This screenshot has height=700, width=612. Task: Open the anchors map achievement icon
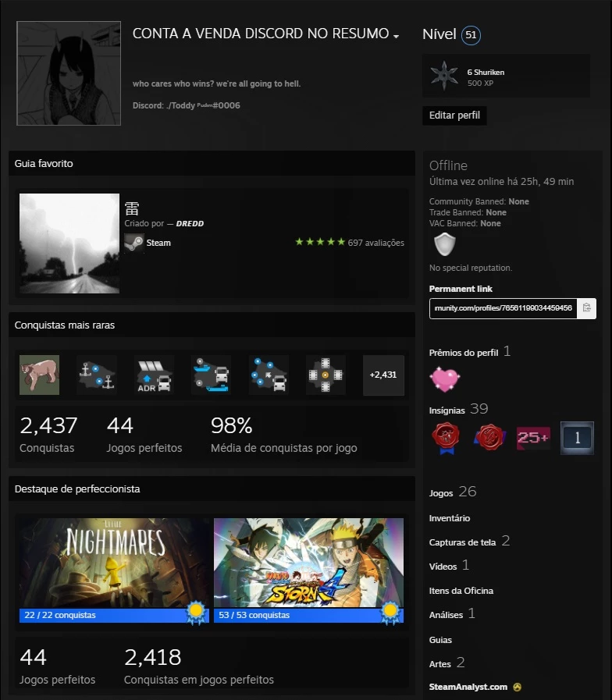97,375
